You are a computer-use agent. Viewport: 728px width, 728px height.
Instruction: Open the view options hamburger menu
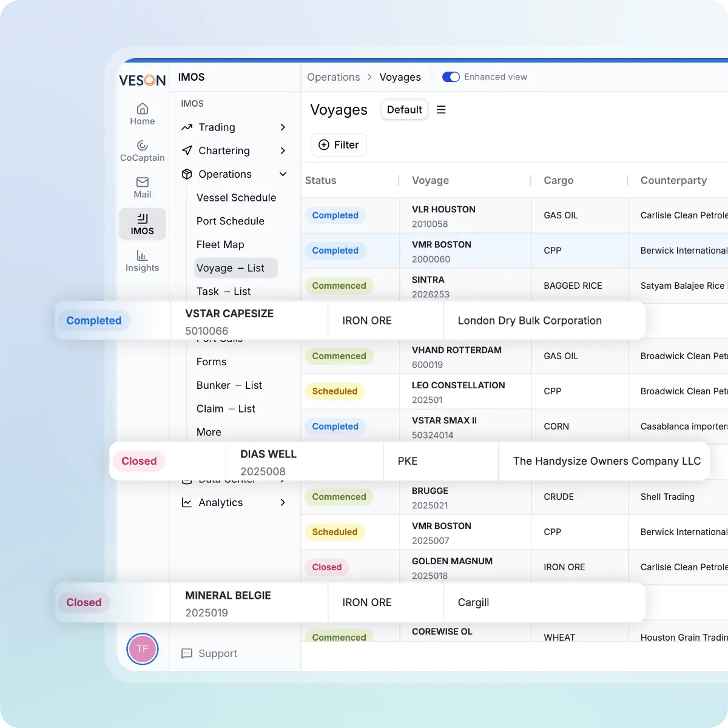click(x=441, y=110)
